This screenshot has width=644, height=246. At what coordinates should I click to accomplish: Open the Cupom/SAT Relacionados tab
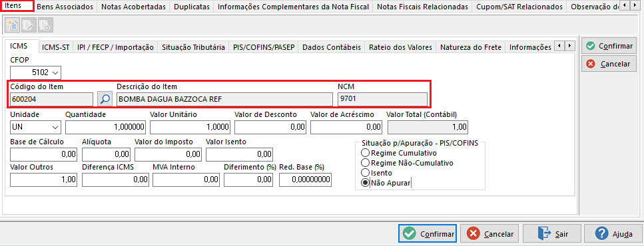click(x=519, y=7)
